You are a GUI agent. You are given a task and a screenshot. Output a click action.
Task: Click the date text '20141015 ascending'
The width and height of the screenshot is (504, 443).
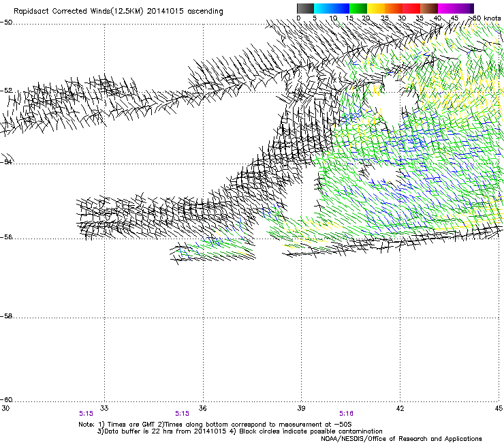tap(185, 12)
